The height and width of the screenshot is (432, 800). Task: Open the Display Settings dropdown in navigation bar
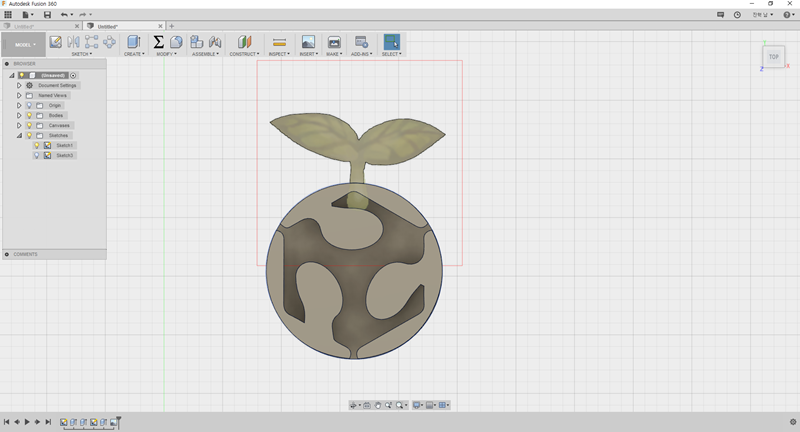coord(417,405)
